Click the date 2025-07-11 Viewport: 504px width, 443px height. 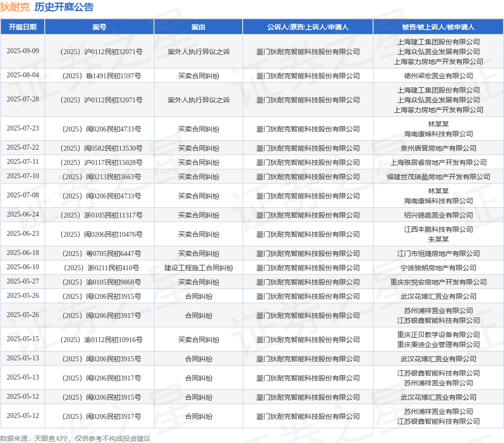tap(23, 161)
